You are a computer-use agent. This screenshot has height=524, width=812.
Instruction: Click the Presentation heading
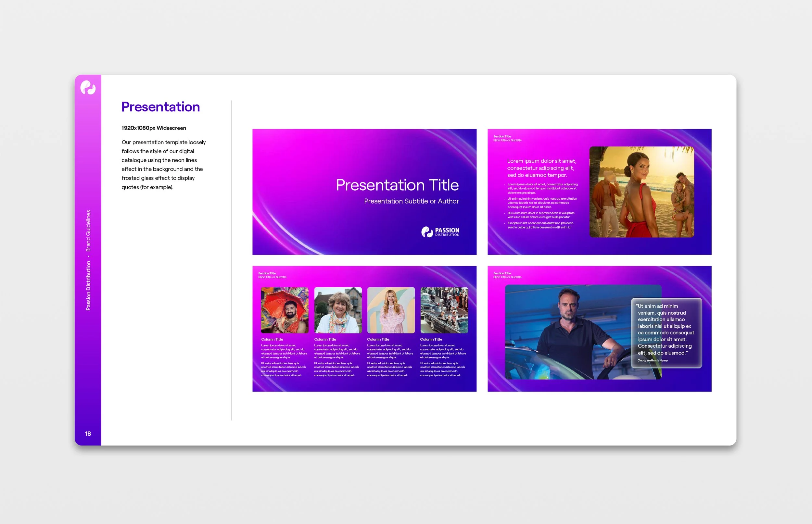(160, 106)
